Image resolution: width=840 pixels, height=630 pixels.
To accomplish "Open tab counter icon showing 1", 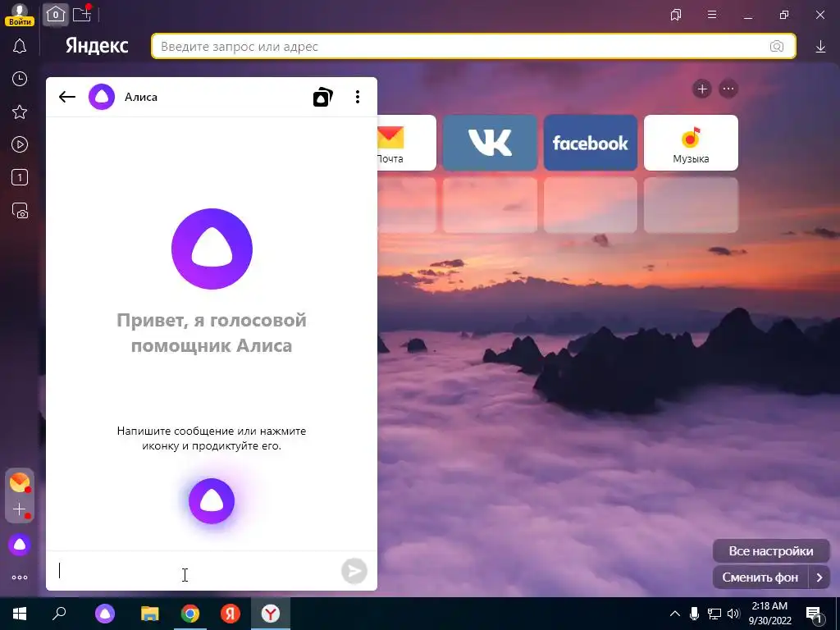I will (20, 177).
